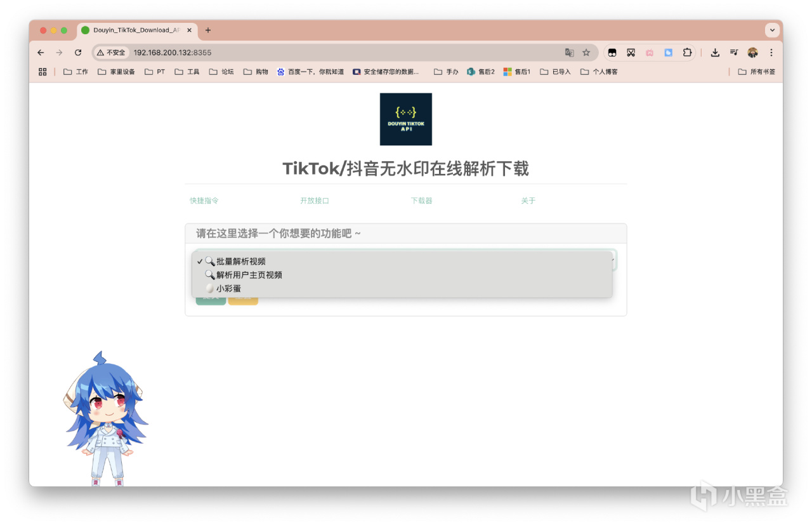Open the 售后2 bookmark

coord(481,72)
